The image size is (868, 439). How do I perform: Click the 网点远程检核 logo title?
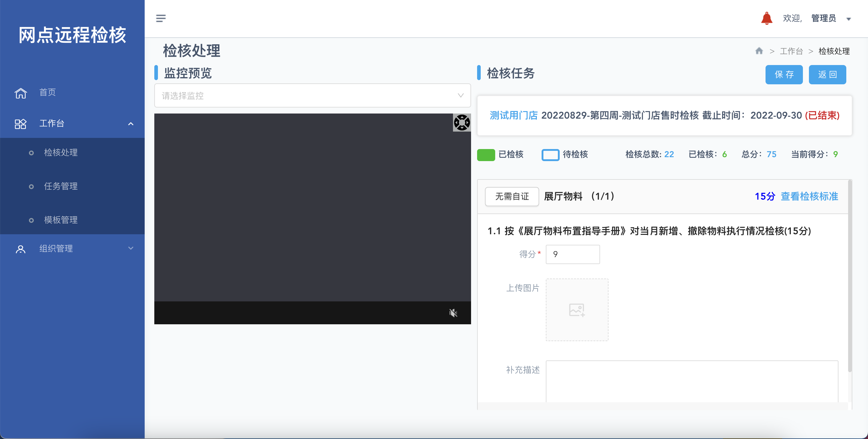[x=72, y=35]
